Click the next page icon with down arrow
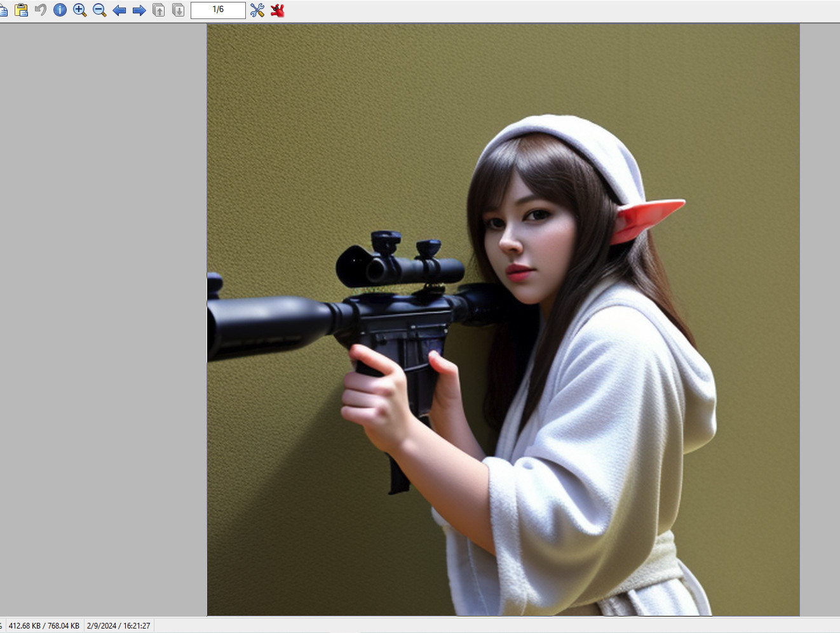The width and height of the screenshot is (840, 633). pos(179,10)
